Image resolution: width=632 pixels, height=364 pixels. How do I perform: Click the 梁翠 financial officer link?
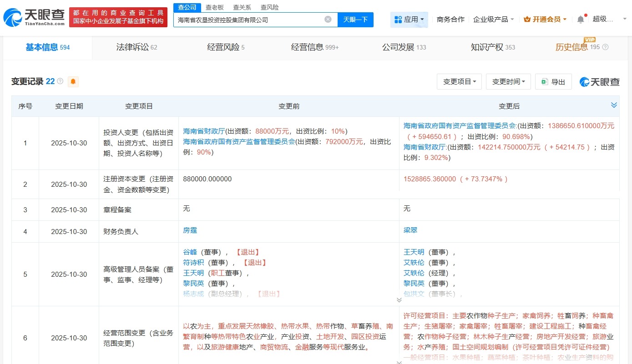click(x=410, y=230)
